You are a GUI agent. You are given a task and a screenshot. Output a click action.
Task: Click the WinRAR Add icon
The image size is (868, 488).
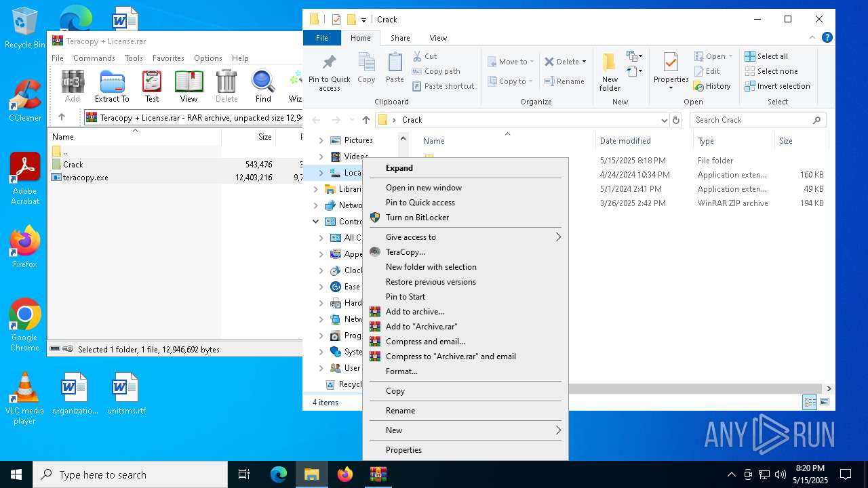click(x=73, y=86)
